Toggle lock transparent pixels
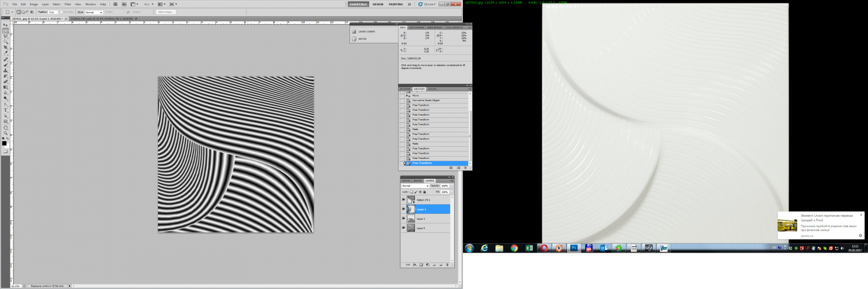The image size is (868, 289). [411, 192]
